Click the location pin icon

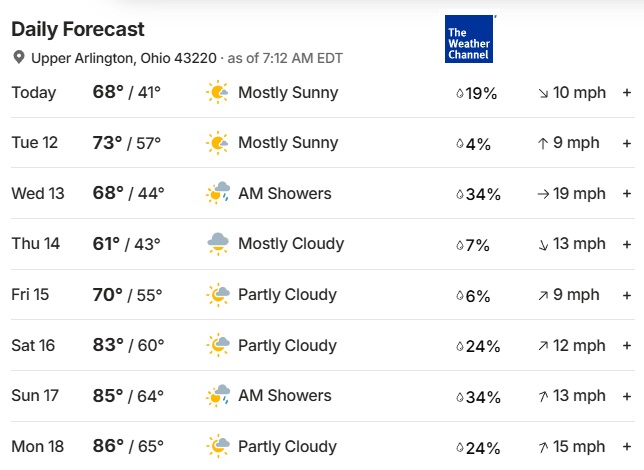pyautogui.click(x=18, y=58)
